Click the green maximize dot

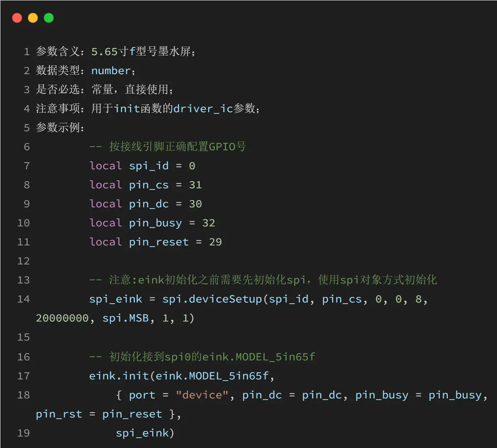[49, 18]
